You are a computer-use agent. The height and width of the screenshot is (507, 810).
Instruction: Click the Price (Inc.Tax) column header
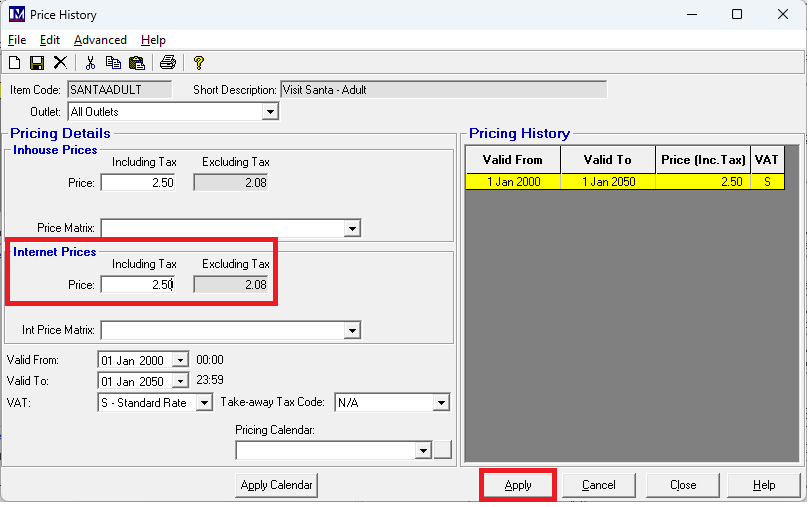coord(703,160)
